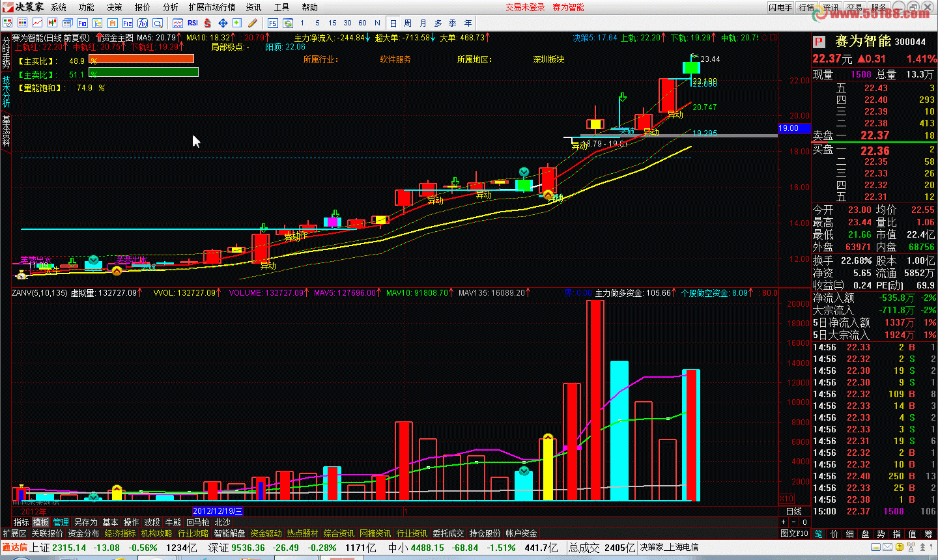Click the 闪电手 button

[780, 7]
